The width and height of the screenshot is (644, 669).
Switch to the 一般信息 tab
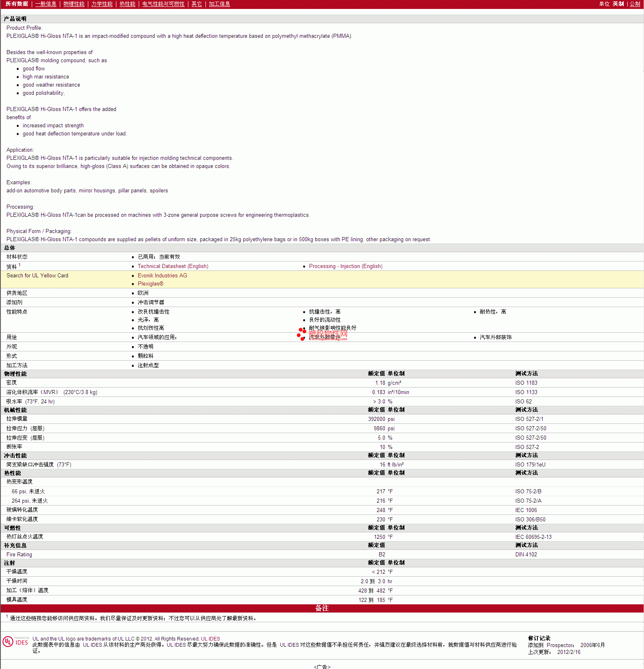pos(46,4)
